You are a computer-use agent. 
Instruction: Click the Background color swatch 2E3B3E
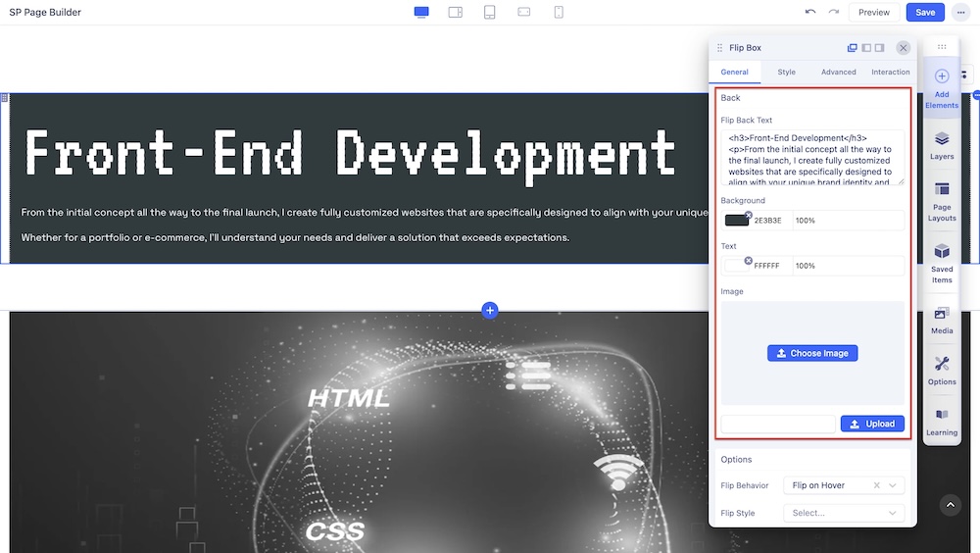(x=737, y=221)
